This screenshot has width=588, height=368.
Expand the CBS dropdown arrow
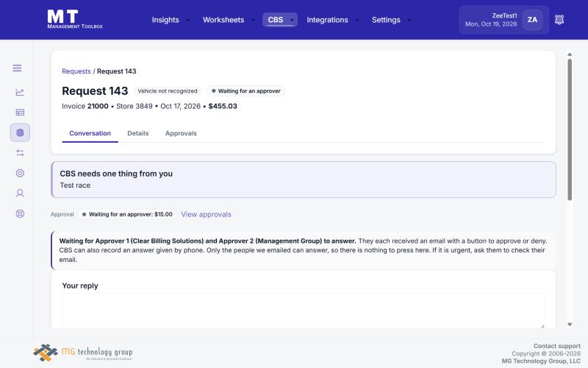tap(292, 20)
